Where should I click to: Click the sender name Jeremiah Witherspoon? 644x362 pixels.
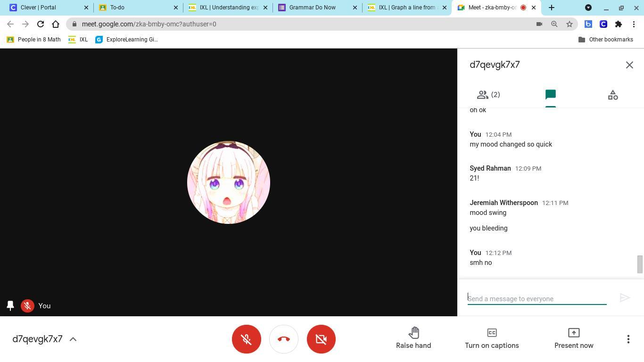point(504,203)
